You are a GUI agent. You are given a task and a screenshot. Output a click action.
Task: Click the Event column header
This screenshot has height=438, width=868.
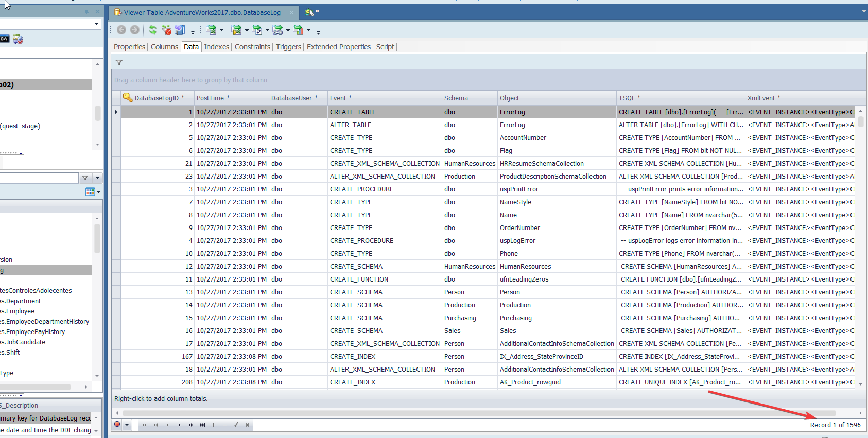[x=338, y=98]
